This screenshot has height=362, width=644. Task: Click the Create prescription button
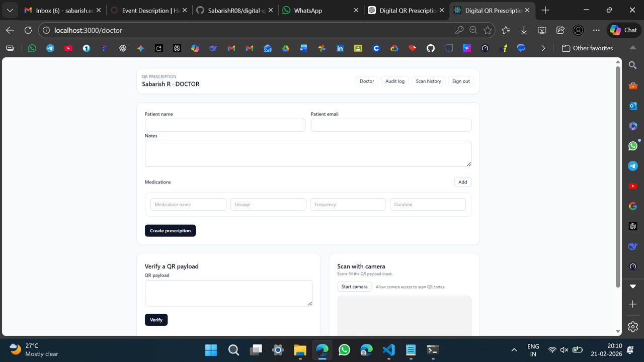pyautogui.click(x=170, y=231)
